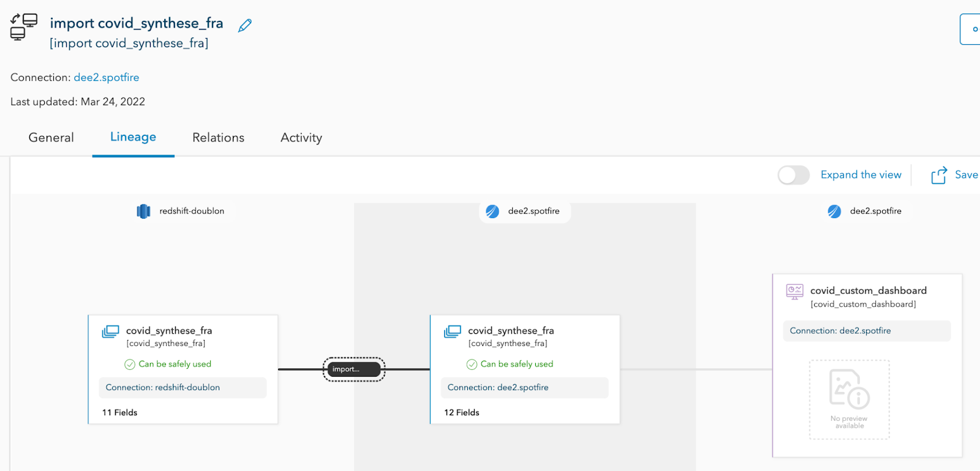The height and width of the screenshot is (471, 980).
Task: Open the General tab
Action: 51,138
